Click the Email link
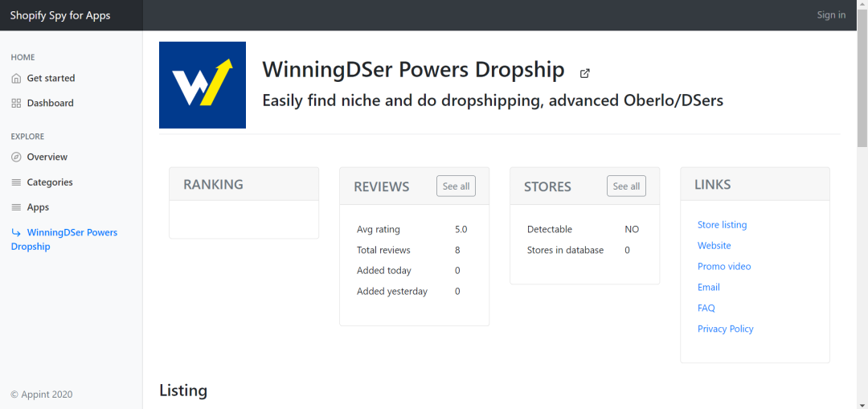Image resolution: width=868 pixels, height=409 pixels. pyautogui.click(x=709, y=287)
